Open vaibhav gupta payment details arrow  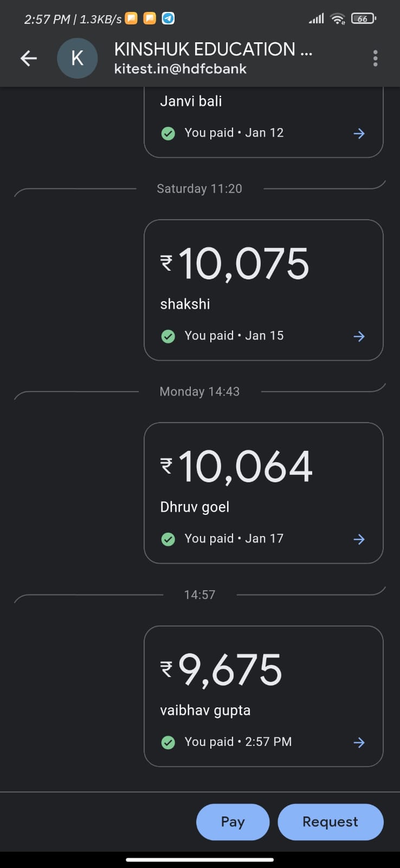click(359, 743)
